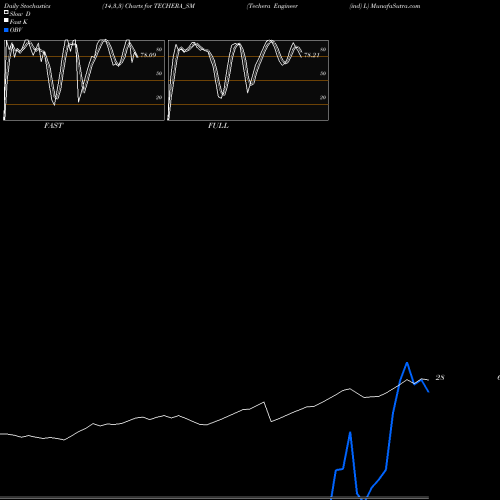Click the 'FULL' chart caption
Screen dimensions: 500x500
click(x=218, y=126)
